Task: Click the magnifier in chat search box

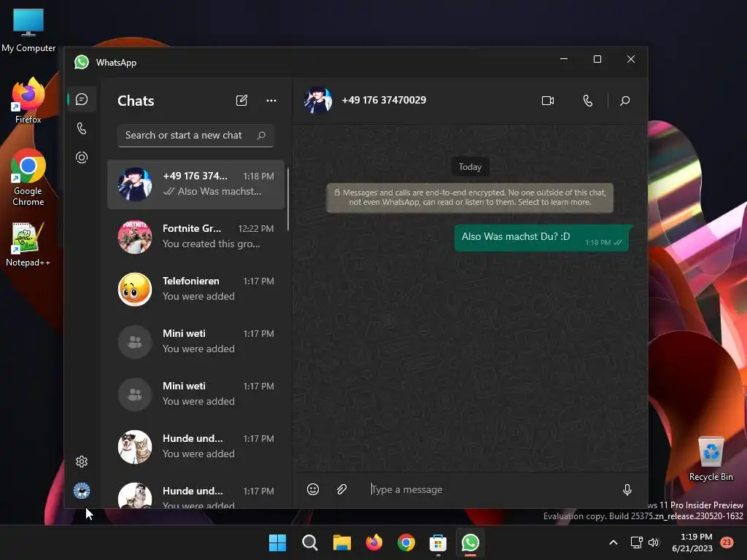Action: coord(261,135)
